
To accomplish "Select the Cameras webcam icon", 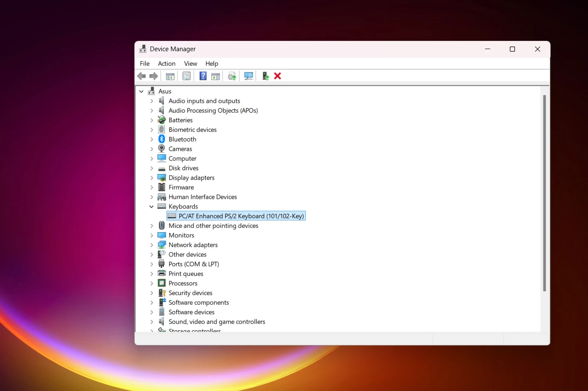I will 161,149.
